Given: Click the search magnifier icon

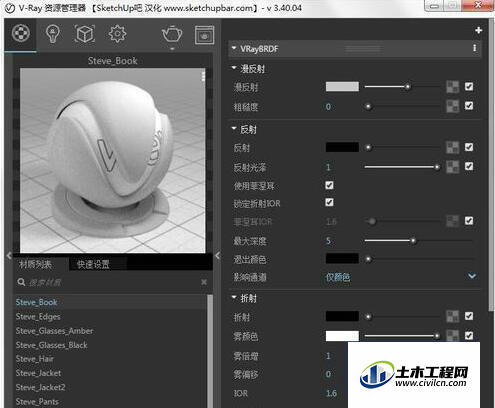Looking at the screenshot, I should point(21,282).
